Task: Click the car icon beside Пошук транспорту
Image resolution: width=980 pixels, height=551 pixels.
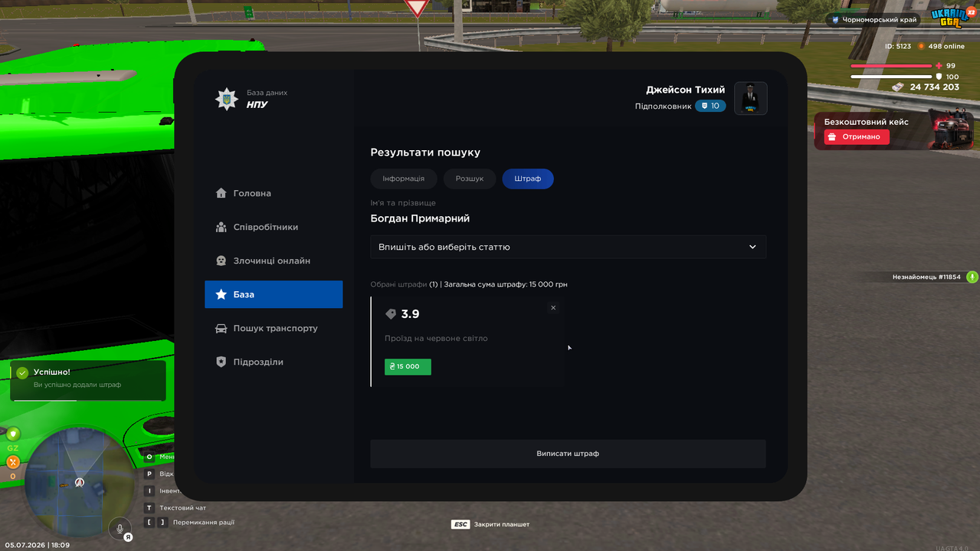Action: tap(221, 328)
